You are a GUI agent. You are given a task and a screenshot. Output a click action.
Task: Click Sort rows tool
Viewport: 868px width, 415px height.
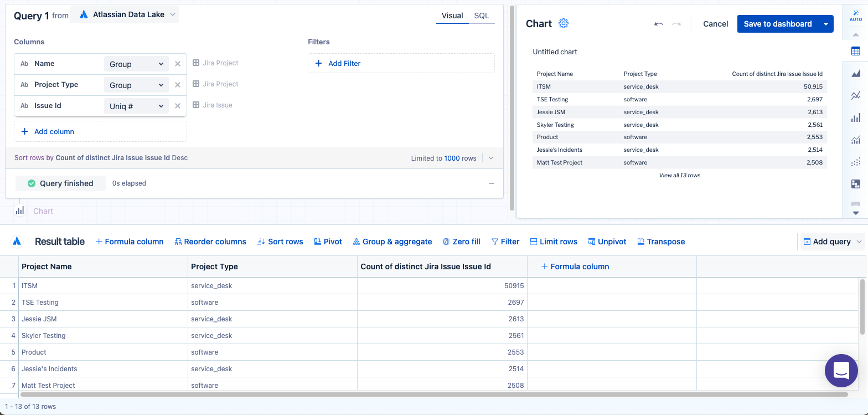(280, 242)
